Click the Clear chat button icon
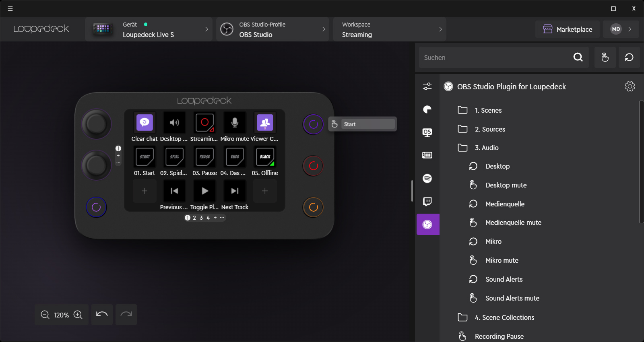Viewport: 644px width, 342px height. click(144, 123)
